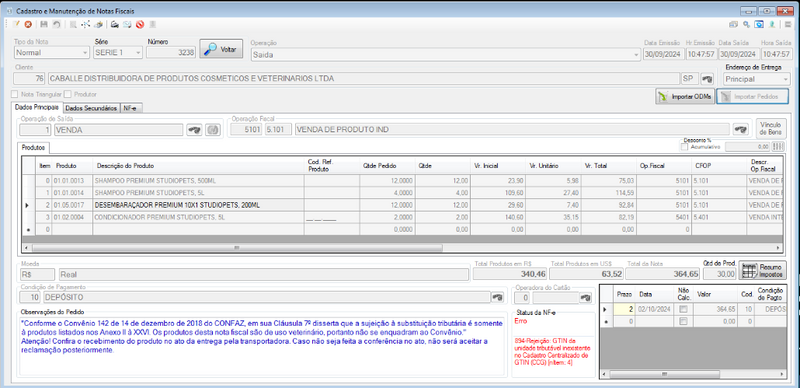The width and height of the screenshot is (800, 388).
Task: Click the printer toolbar icon
Action: click(99, 24)
